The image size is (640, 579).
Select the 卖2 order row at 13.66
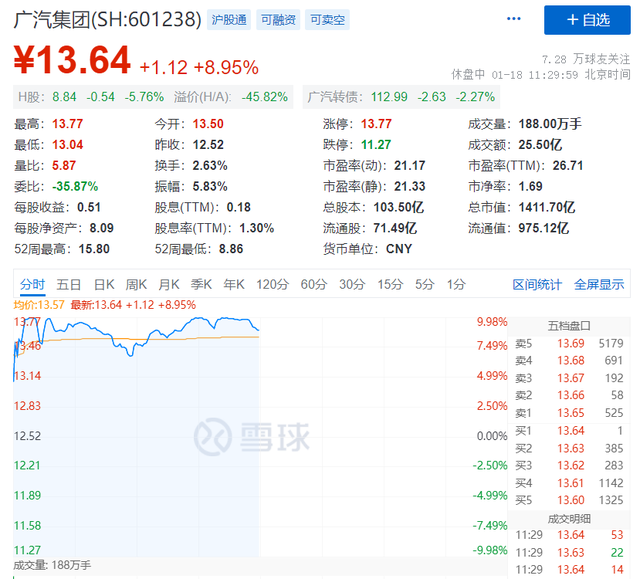(569, 395)
